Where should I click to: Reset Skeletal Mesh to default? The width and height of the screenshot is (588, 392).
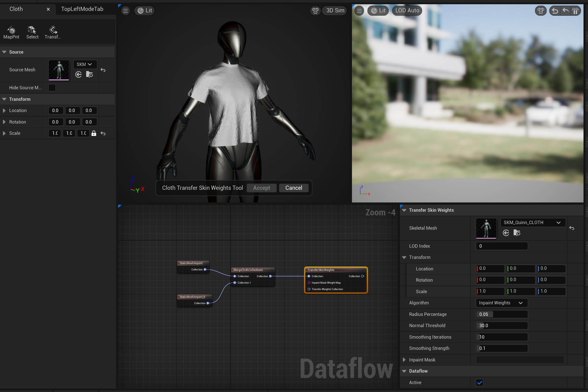[x=572, y=228]
